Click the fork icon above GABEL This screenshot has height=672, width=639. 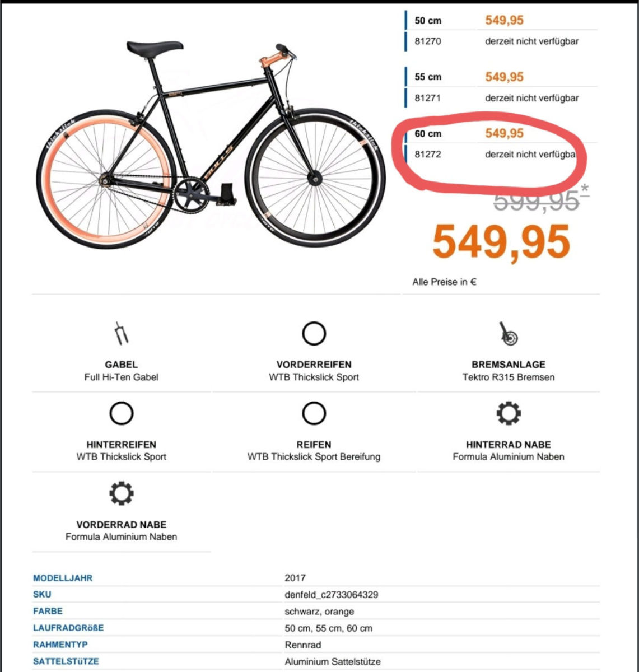(x=122, y=334)
